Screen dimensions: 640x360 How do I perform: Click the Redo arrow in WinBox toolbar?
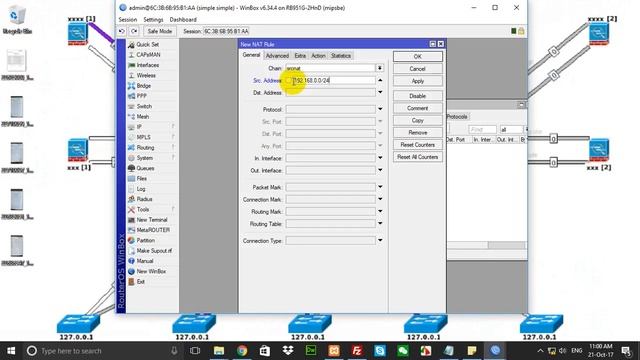tap(134, 31)
